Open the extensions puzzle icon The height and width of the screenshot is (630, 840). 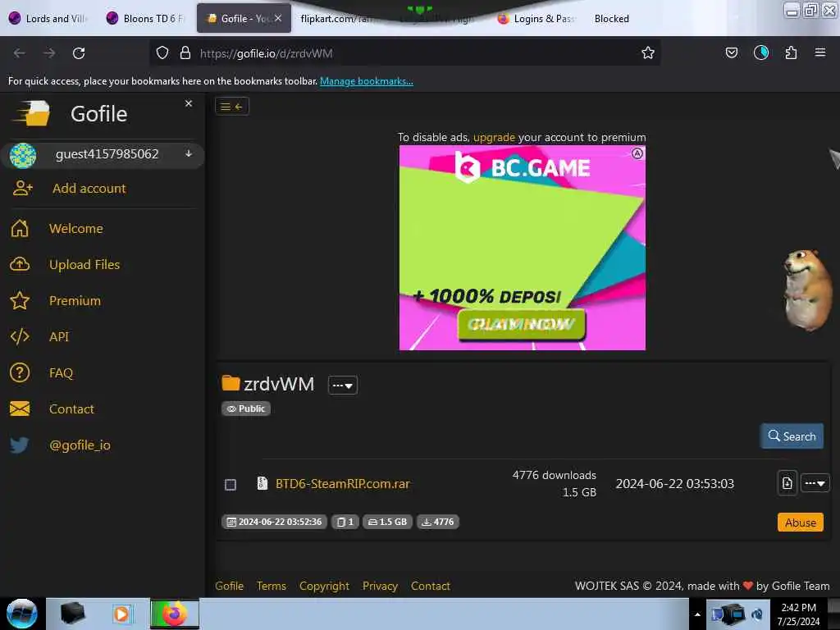point(791,52)
